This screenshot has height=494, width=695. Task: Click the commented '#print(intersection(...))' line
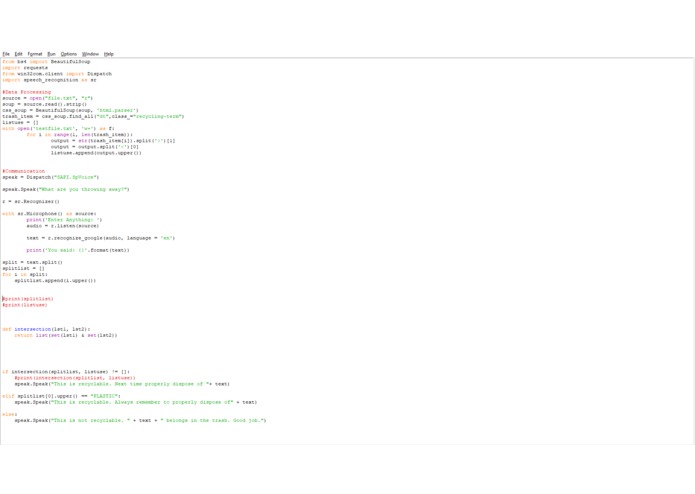tap(75, 378)
